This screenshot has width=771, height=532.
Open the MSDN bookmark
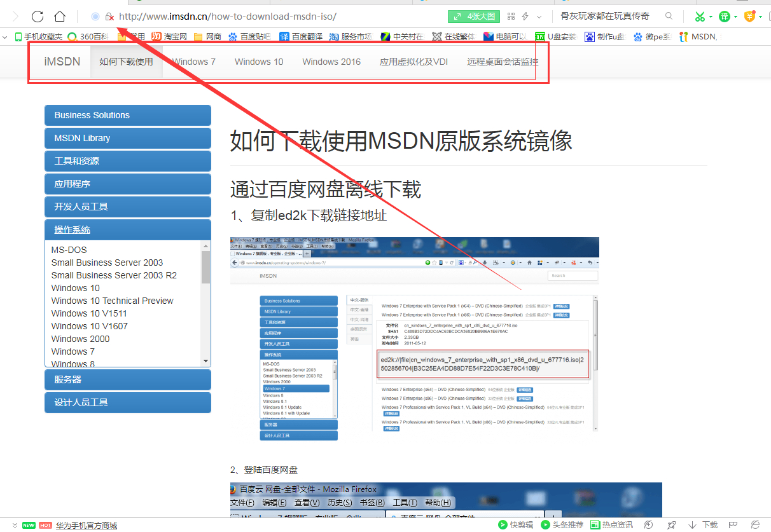pyautogui.click(x=698, y=37)
